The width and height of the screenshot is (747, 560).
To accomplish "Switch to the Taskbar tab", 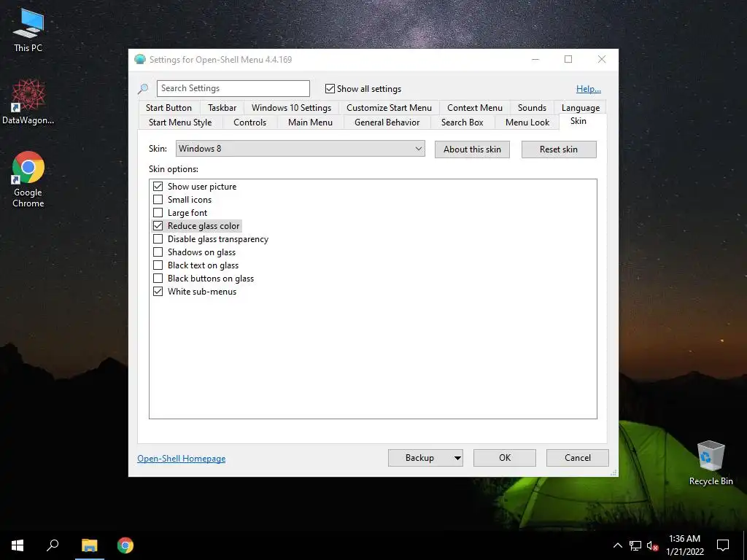I will (x=222, y=108).
